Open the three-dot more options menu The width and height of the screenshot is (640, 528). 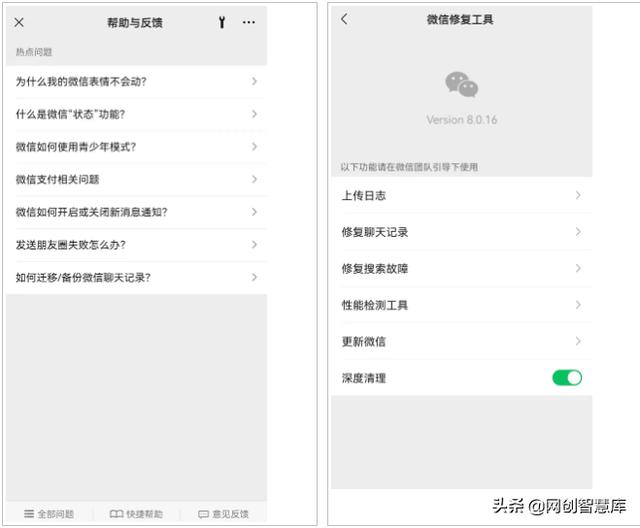tap(249, 22)
